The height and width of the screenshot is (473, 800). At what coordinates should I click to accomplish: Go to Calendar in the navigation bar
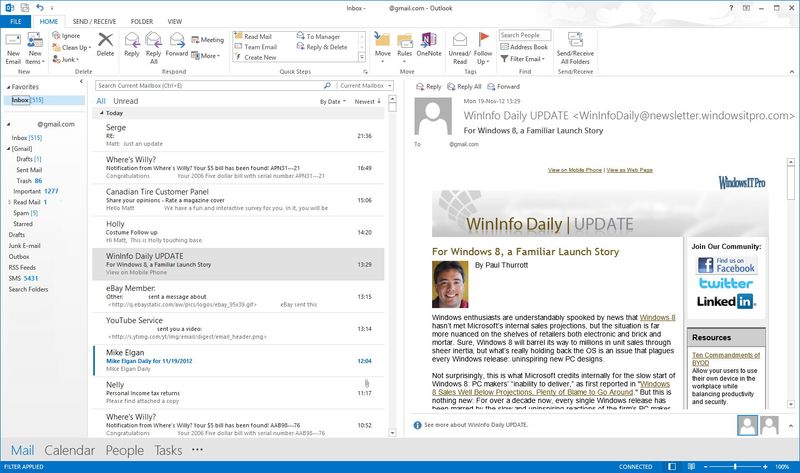69,451
